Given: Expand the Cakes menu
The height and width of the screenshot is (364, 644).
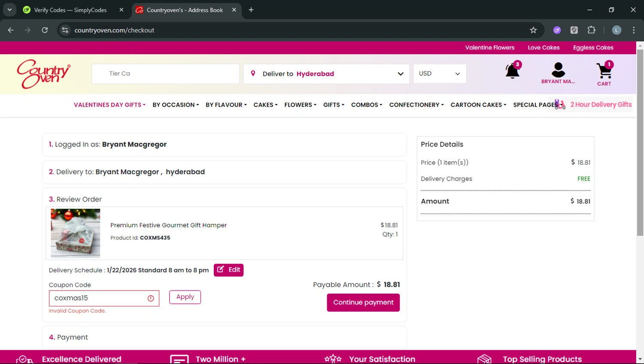Looking at the screenshot, I should (x=265, y=105).
